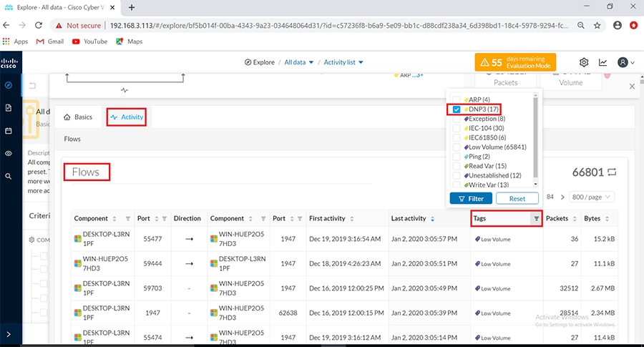
Task: Click the Reset button in tag filter
Action: click(517, 198)
